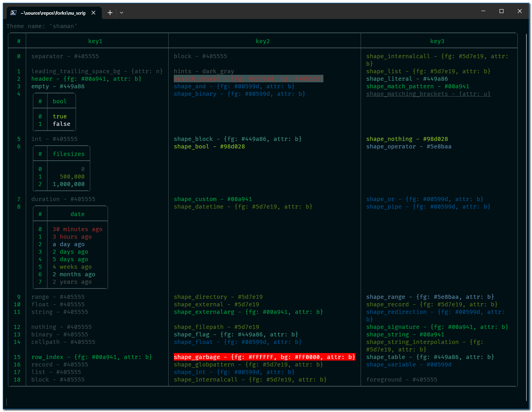Screen dimensions: 532x412
Task: Click 'header - {fg: #00a941, attr: b}' text
Action: click(86, 79)
